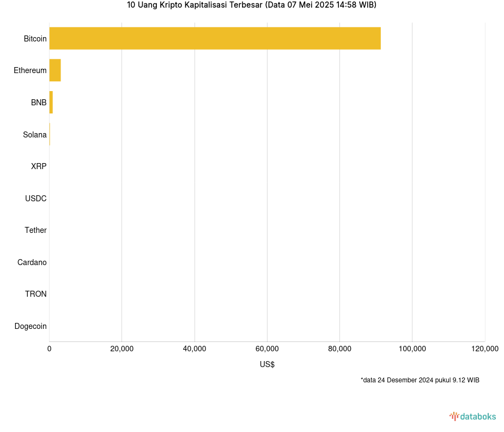Screen dimensions: 504x432
Task: Select the Cardano label
Action: click(32, 262)
